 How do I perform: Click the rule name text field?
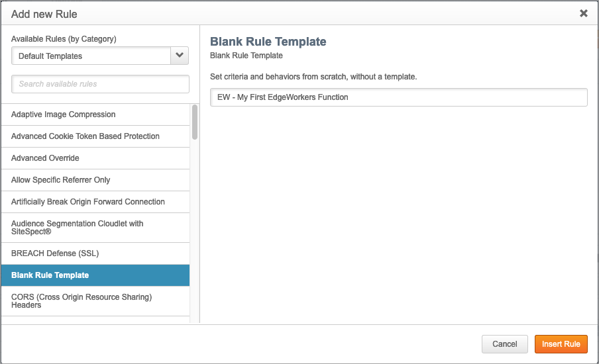point(398,97)
